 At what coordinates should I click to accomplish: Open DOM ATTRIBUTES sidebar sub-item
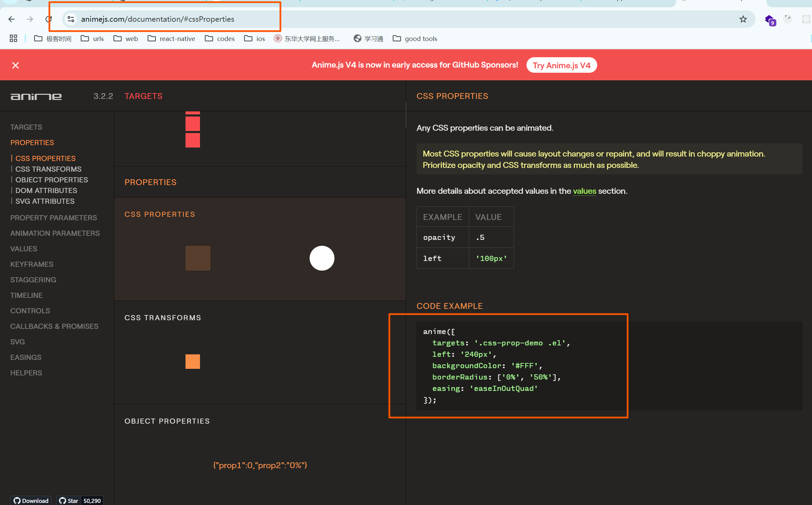tap(46, 191)
